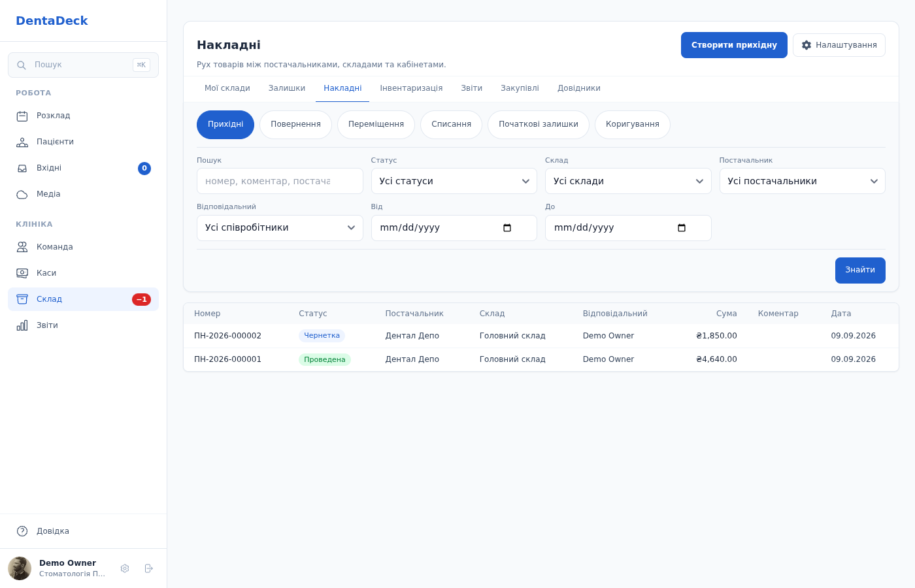Open Пацієнти people icon
The height and width of the screenshot is (588, 915).
(x=22, y=142)
